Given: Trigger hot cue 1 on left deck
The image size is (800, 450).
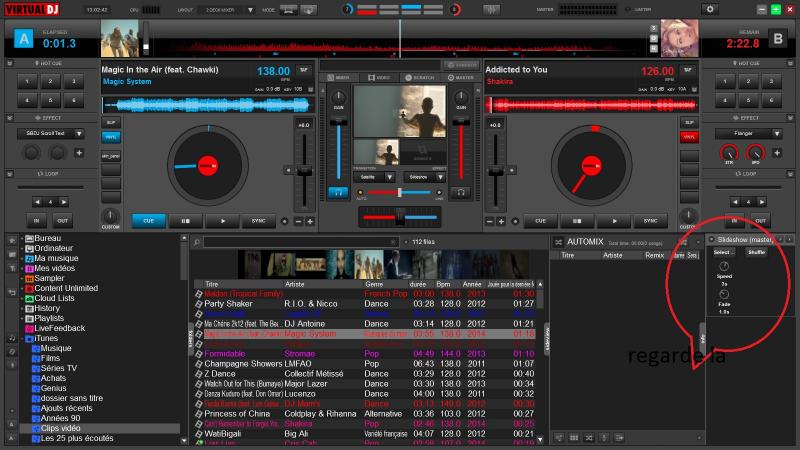Looking at the screenshot, I should click(28, 81).
